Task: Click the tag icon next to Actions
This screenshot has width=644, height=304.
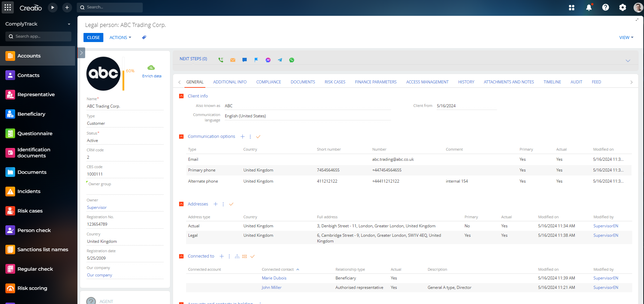Action: (144, 37)
